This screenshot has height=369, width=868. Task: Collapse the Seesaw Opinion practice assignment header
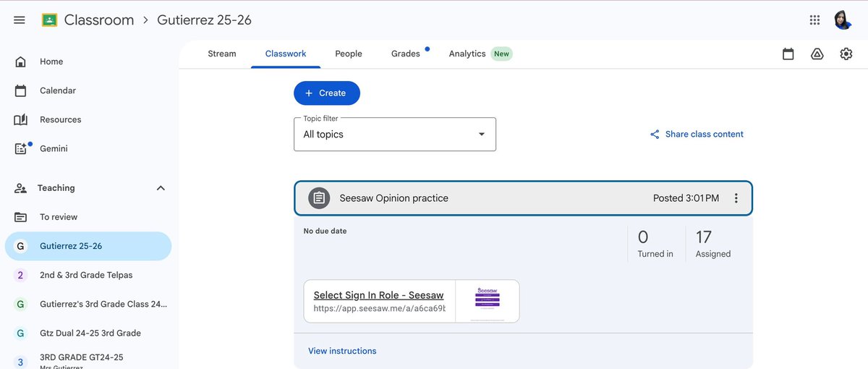[523, 198]
